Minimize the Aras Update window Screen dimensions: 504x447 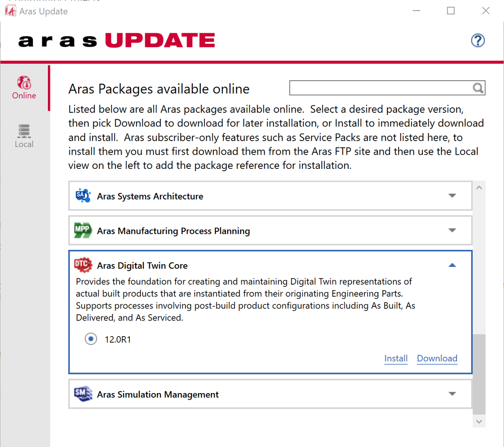(416, 11)
